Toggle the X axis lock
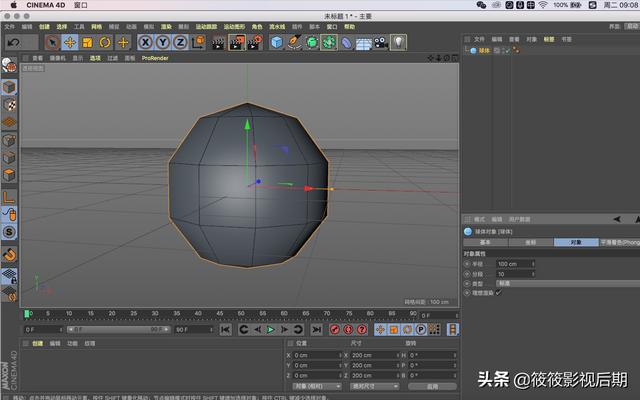The height and width of the screenshot is (400, 640). 145,42
